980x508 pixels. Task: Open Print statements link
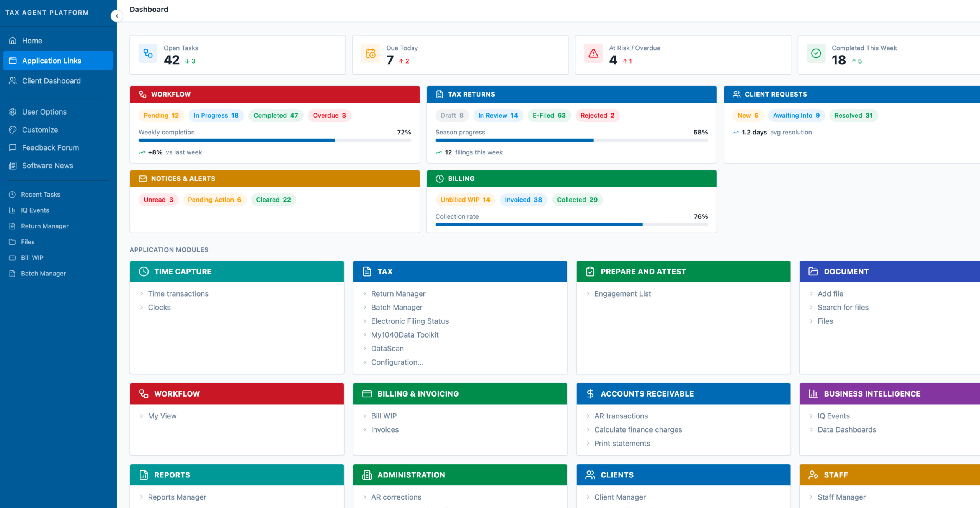tap(622, 444)
